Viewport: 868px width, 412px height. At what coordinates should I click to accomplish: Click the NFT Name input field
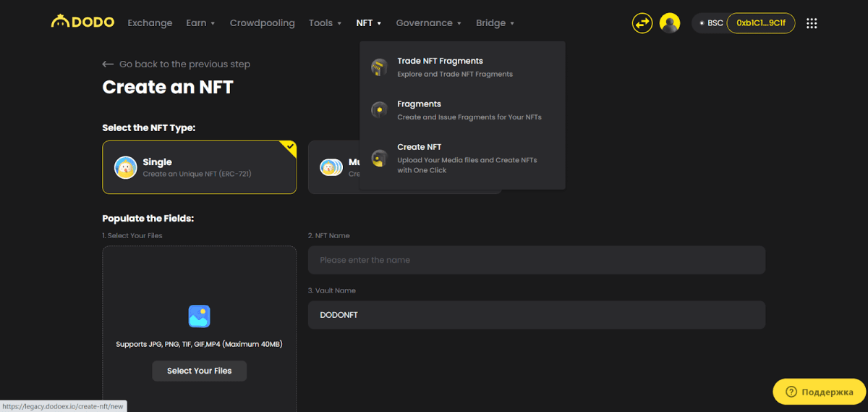pyautogui.click(x=536, y=260)
